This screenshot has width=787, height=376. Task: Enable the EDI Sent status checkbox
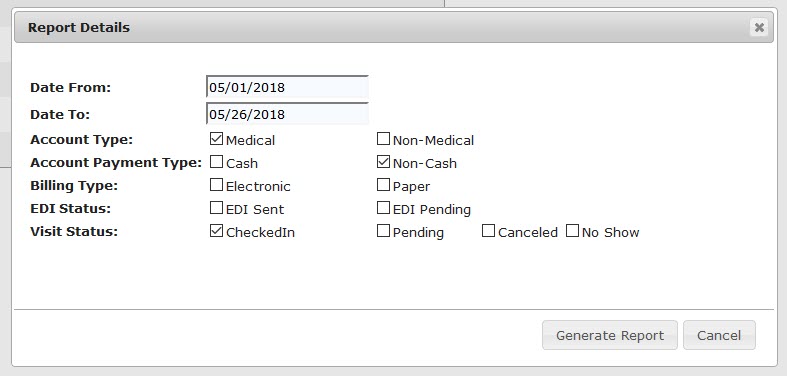coord(216,208)
